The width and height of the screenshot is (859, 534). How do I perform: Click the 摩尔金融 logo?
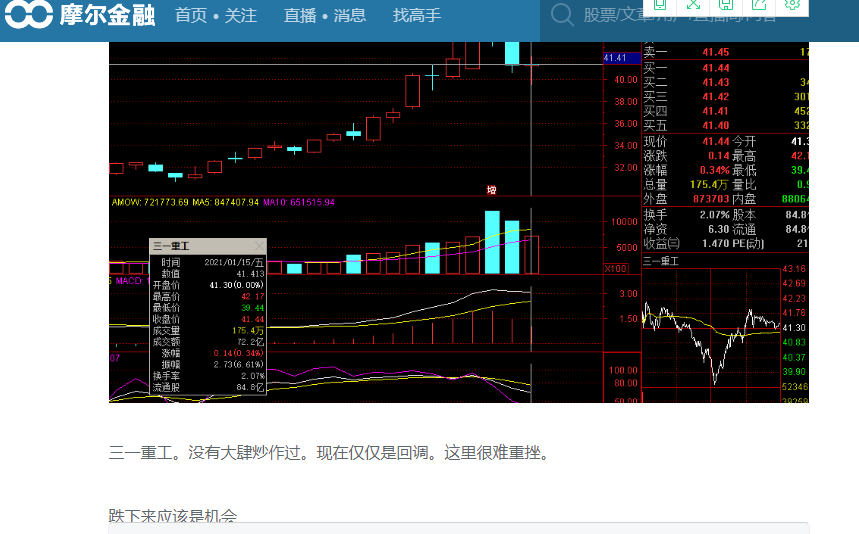[80, 15]
